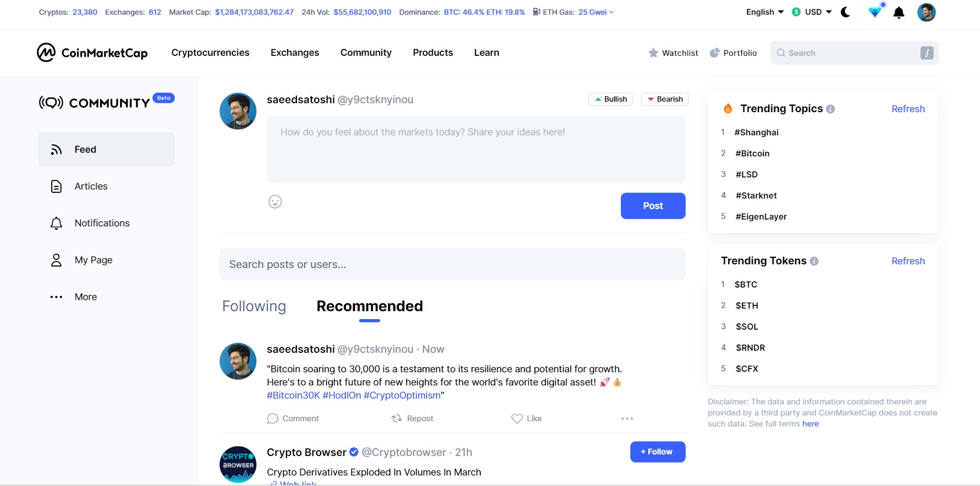Expand the ETH Gas 25 Gwei dropdown
The image size is (980, 486).
573,12
